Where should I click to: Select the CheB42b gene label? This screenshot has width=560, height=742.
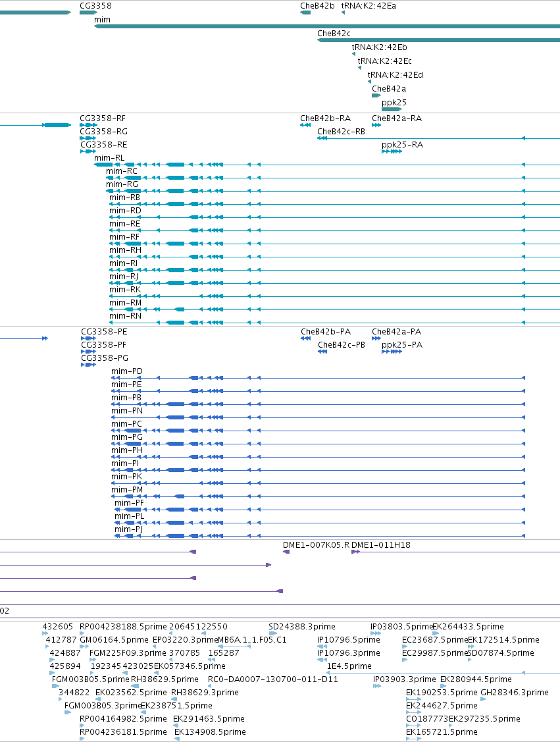coord(317,6)
